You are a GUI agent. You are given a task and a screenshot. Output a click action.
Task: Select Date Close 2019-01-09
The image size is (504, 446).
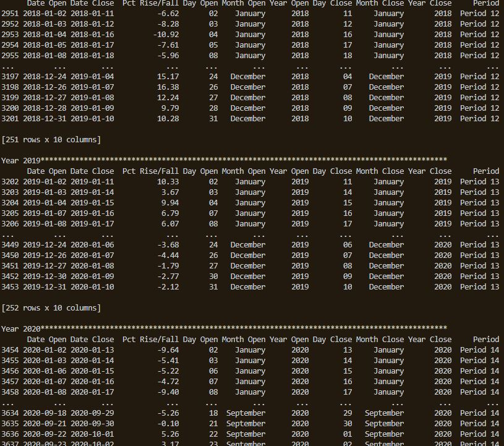click(92, 108)
